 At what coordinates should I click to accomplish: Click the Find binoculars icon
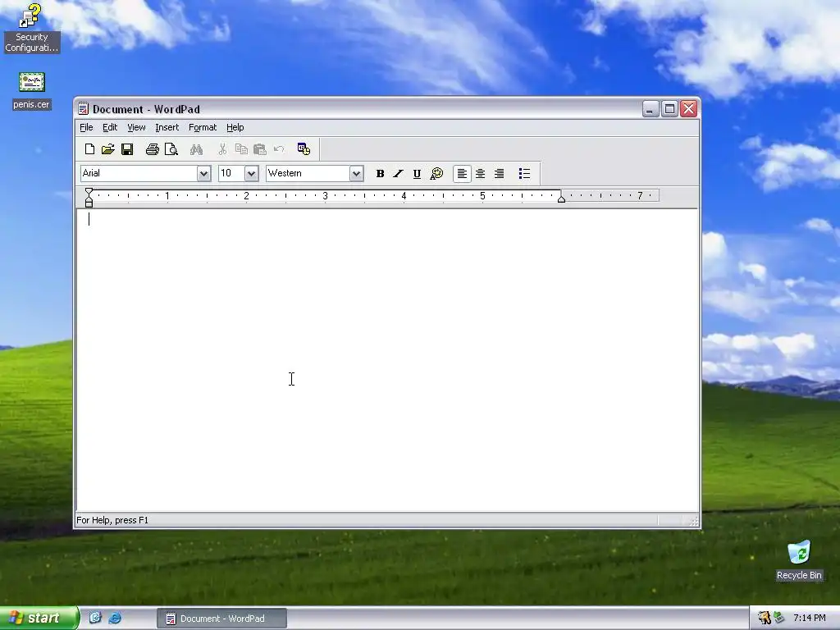click(196, 149)
